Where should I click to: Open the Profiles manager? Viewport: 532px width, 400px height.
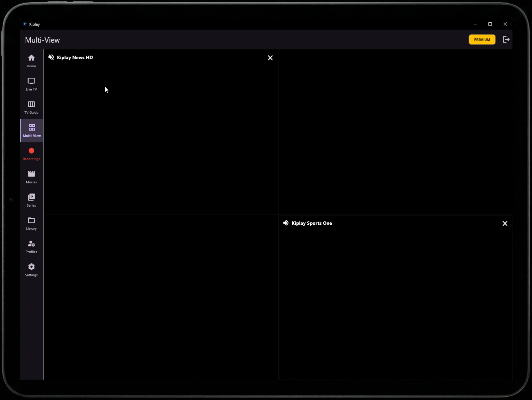(x=31, y=244)
